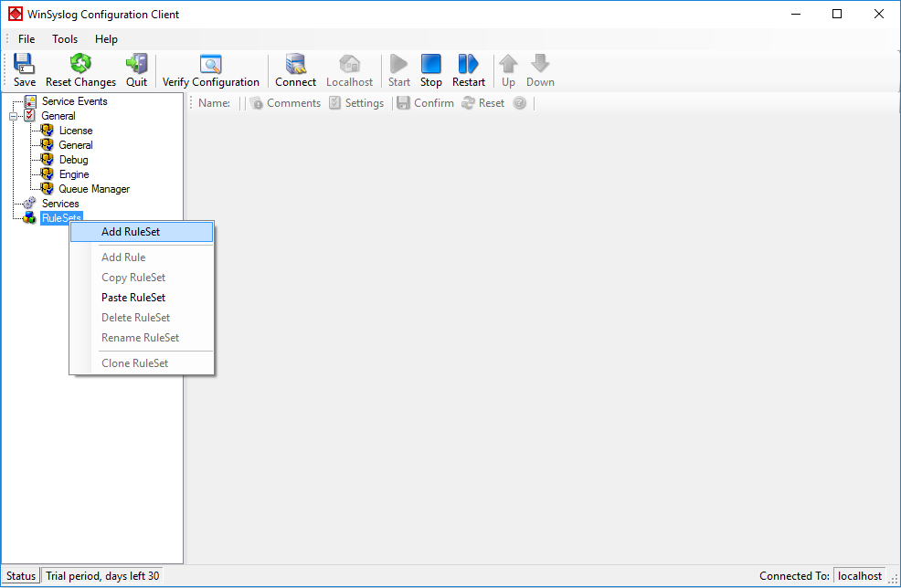Click the Localhost toolbar icon
Image resolution: width=901 pixels, height=588 pixels.
click(349, 64)
